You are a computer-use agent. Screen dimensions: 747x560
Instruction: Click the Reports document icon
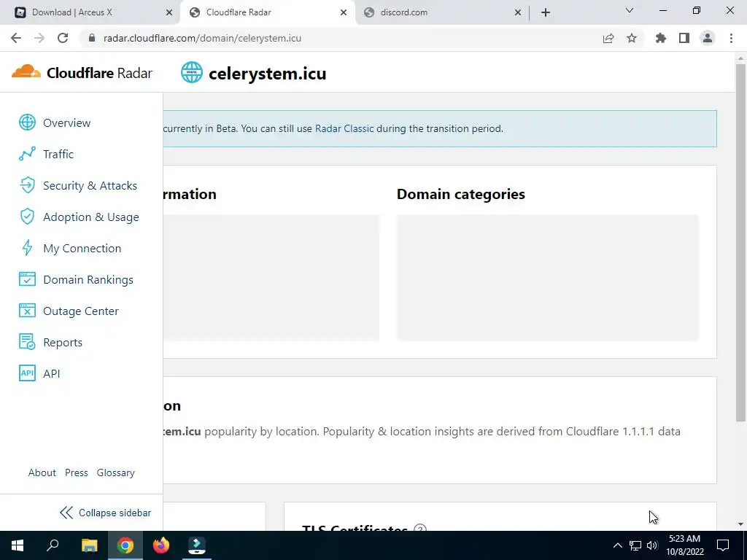click(27, 342)
